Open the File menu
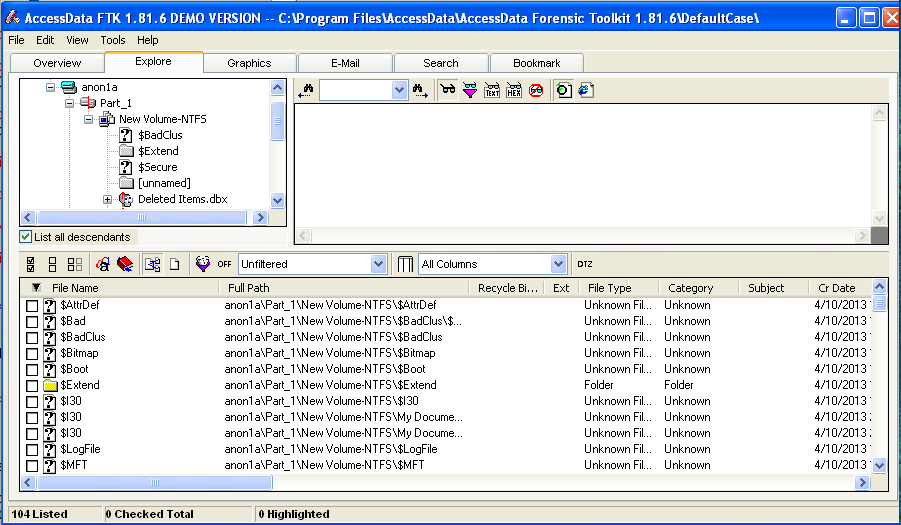901x525 pixels. tap(16, 40)
